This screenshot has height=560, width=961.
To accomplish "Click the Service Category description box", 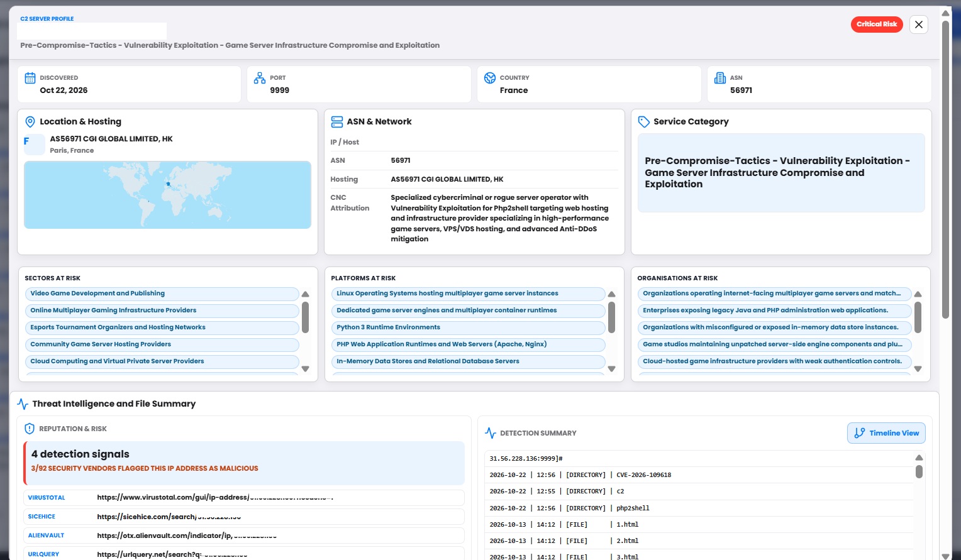I will click(x=781, y=173).
